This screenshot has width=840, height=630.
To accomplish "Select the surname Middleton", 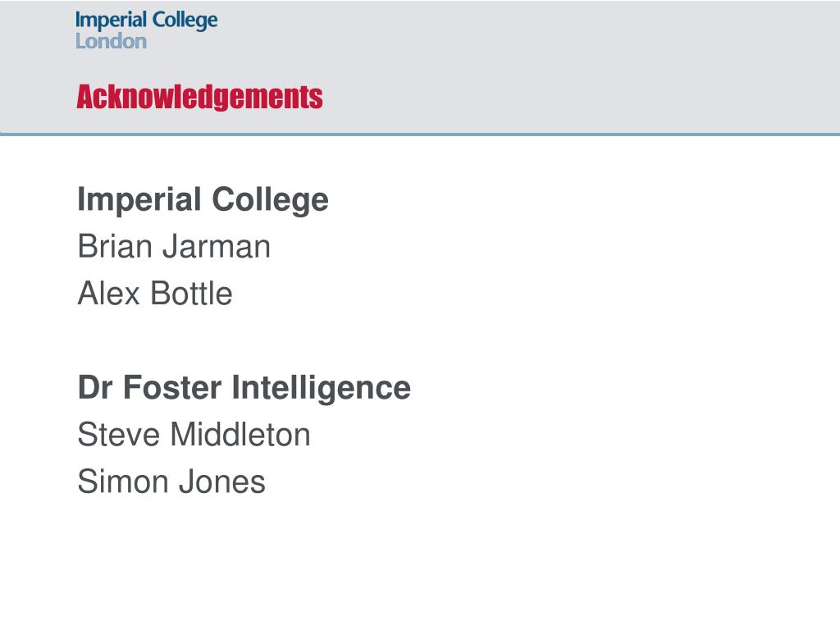I will 240,435.
